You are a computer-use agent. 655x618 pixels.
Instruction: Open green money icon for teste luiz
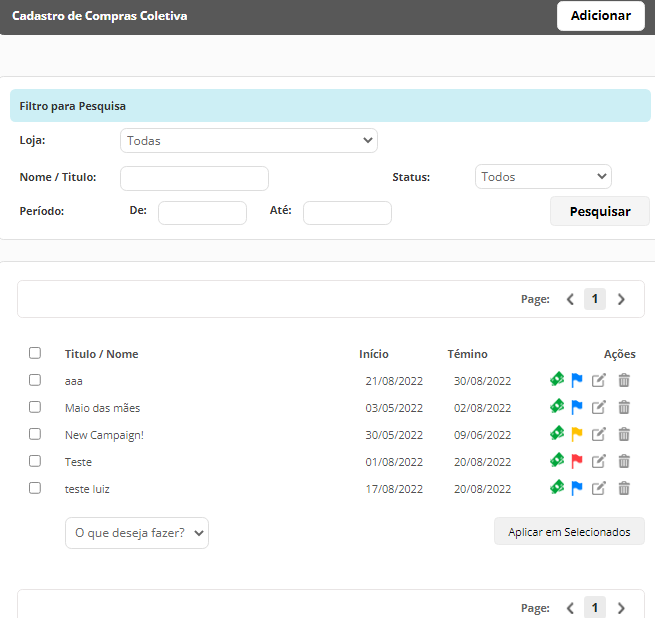point(557,488)
